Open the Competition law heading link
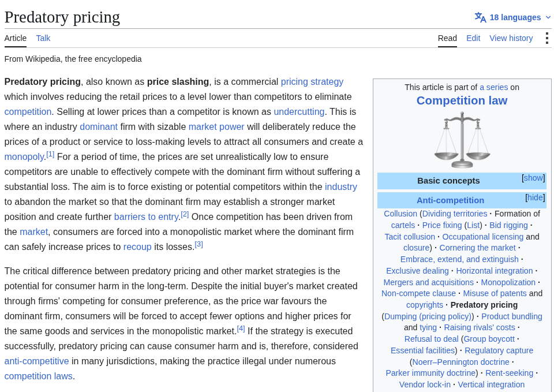This screenshot has height=392, width=554. 462,100
